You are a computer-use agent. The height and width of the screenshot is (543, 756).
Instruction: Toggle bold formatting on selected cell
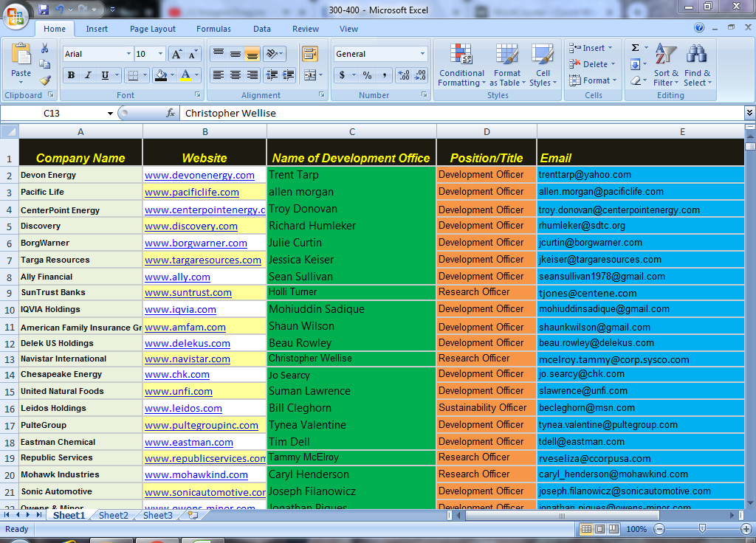point(70,75)
